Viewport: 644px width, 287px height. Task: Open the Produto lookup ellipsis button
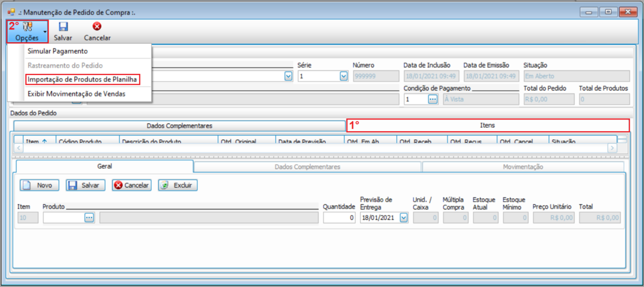pos(89,218)
